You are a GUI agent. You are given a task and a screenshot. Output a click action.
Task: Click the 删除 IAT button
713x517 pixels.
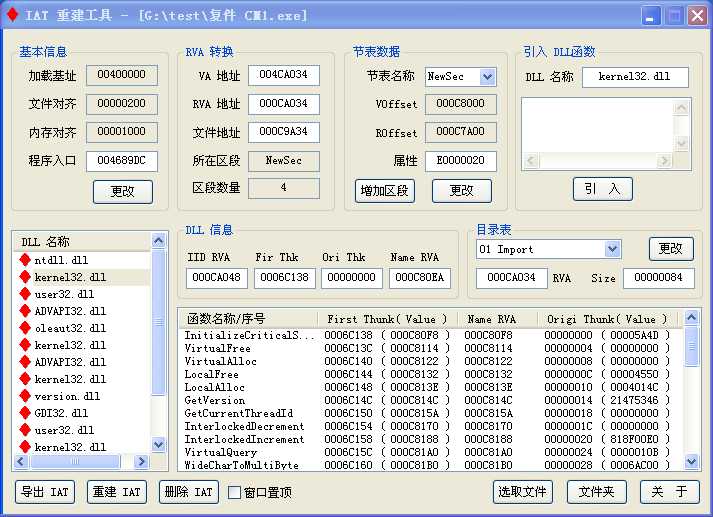click(189, 492)
